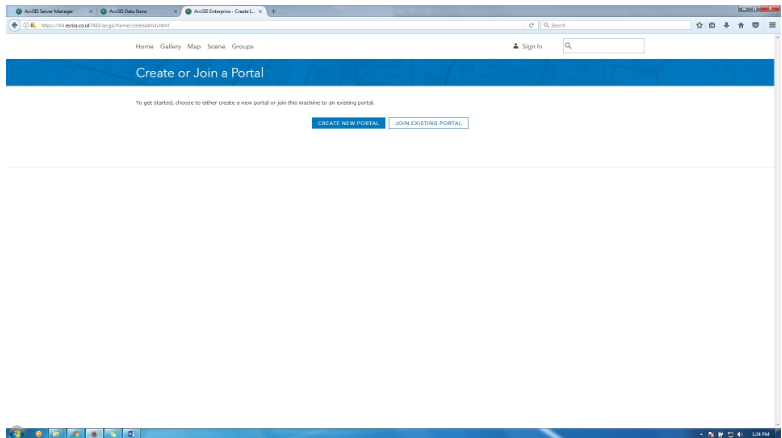Close the ArcGIS Server Manager tab
This screenshot has height=438, width=782.
point(90,11)
